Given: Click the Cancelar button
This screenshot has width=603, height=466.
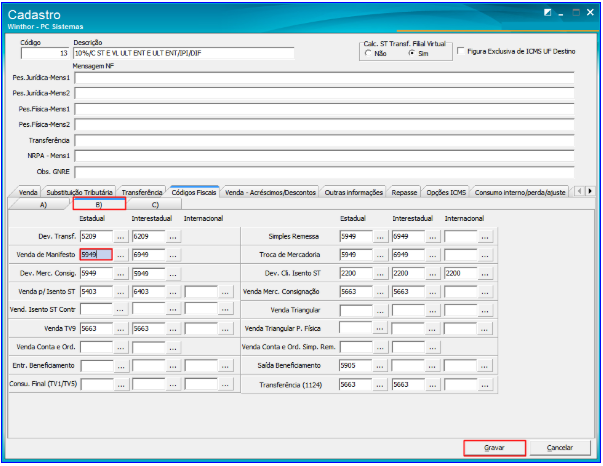Looking at the screenshot, I should point(560,448).
